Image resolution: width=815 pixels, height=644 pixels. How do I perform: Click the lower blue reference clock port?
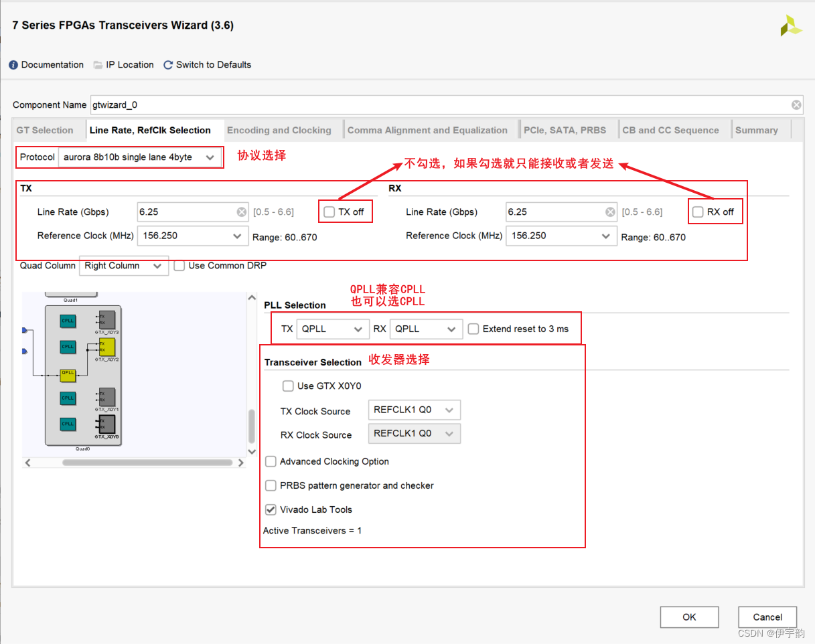coord(25,351)
